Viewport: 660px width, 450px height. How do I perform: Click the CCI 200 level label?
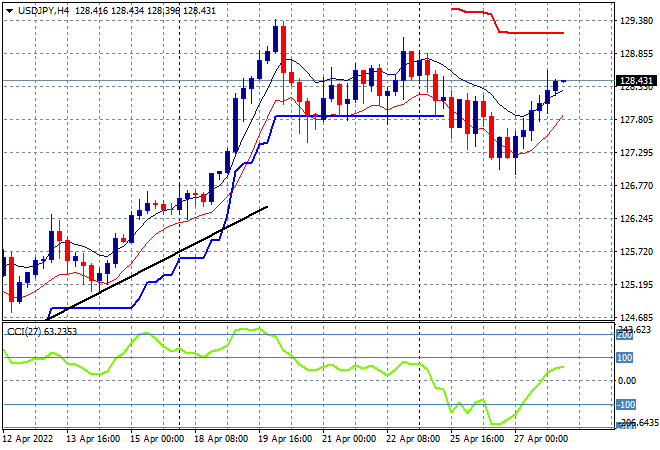(625, 335)
